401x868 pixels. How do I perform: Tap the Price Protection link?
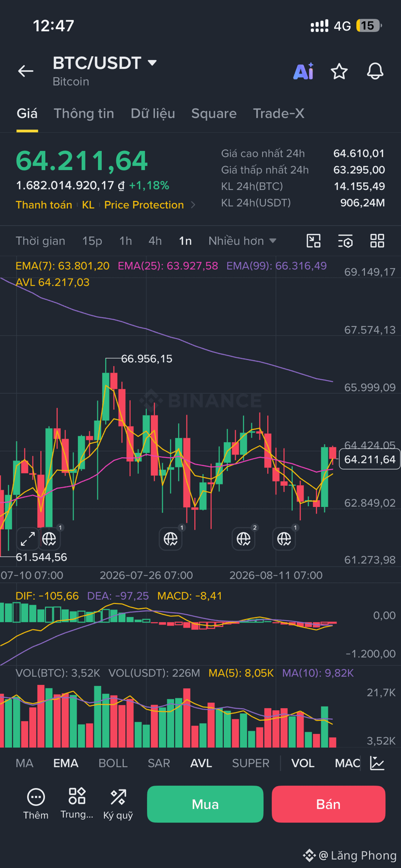[x=144, y=205]
